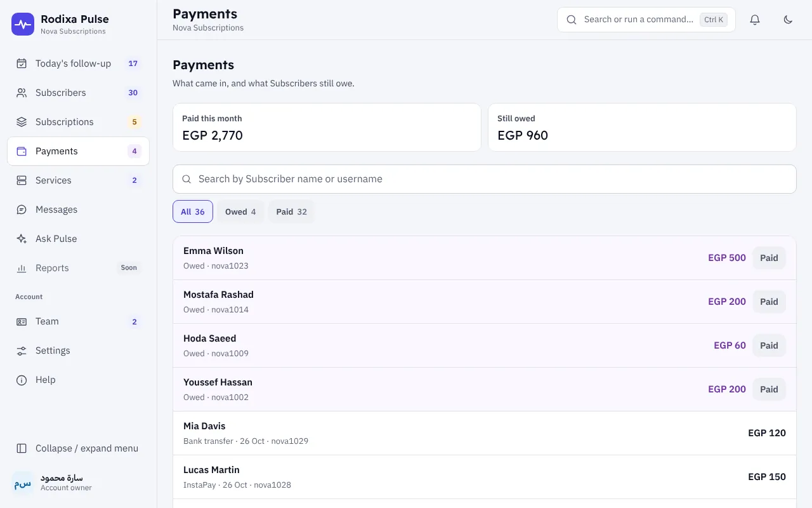This screenshot has width=812, height=508.
Task: Click the Settings sliders icon
Action: click(22, 351)
